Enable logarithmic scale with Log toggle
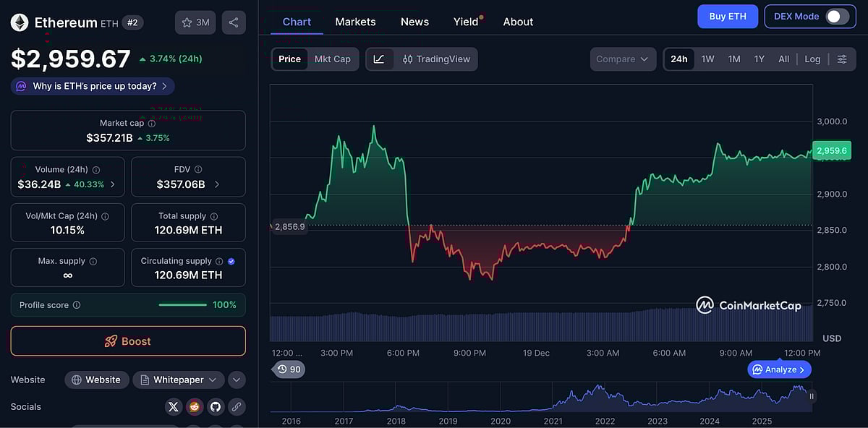Viewport: 868px width, 428px height. tap(812, 59)
